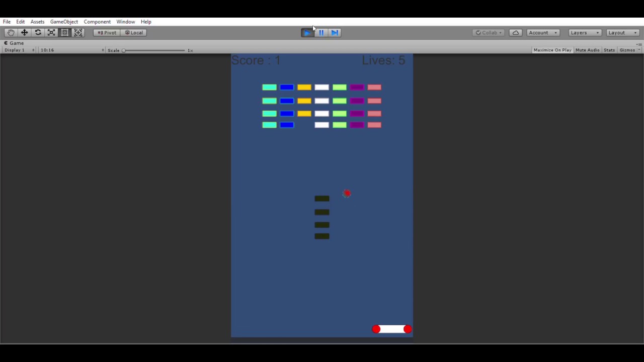
Task: Click the Scale slider
Action: [x=154, y=50]
